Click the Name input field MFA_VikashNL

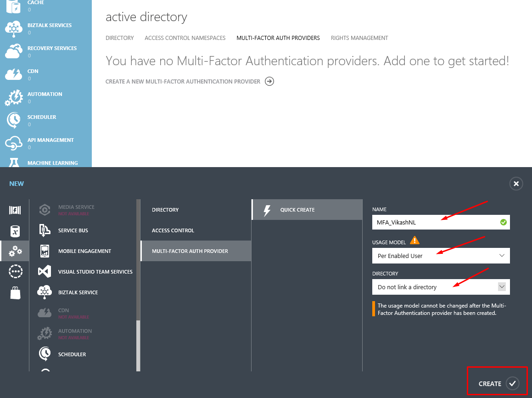441,222
